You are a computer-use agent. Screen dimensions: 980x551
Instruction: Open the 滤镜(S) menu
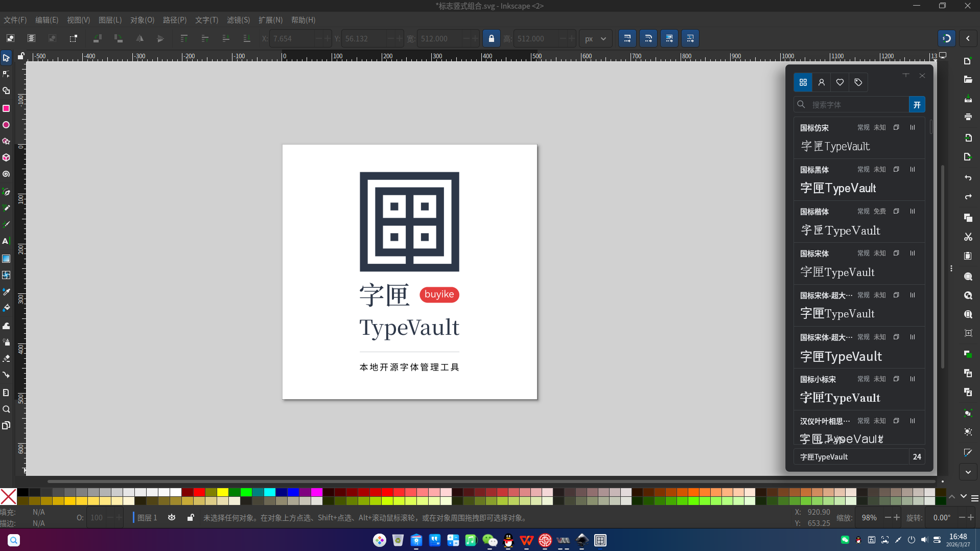click(x=238, y=20)
